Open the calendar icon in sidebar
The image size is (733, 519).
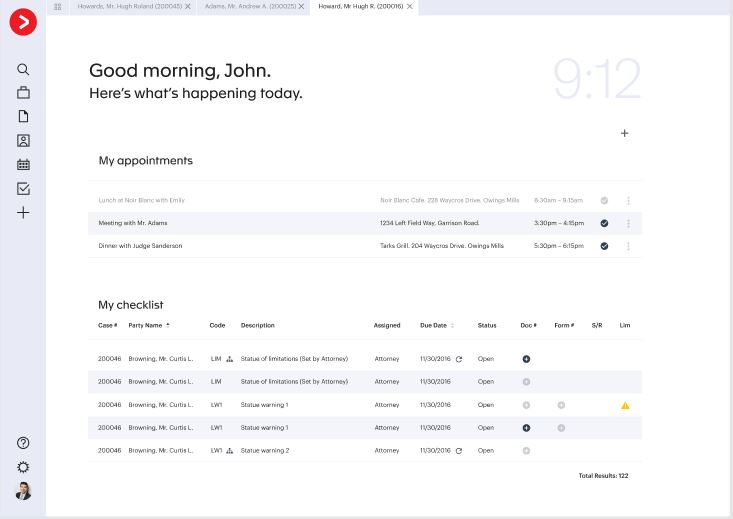click(23, 165)
